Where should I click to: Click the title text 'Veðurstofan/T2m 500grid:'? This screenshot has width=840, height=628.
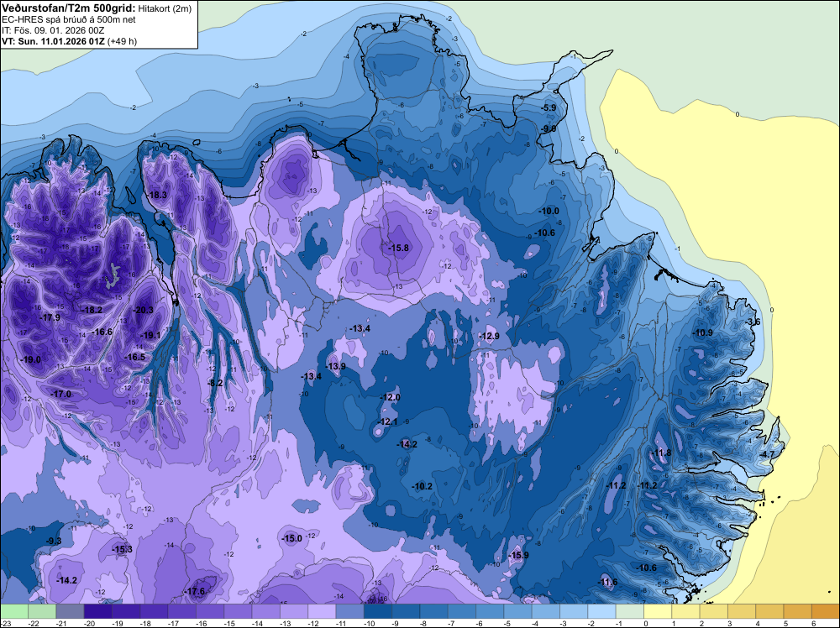tap(69, 8)
